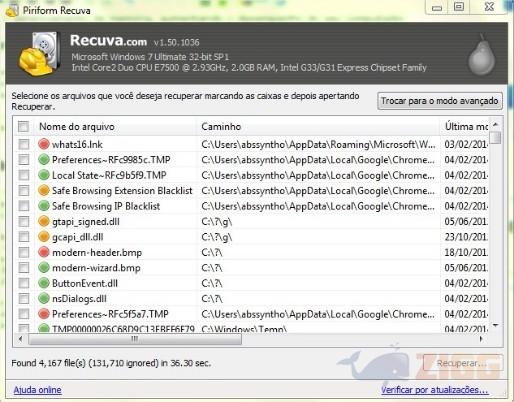This screenshot has height=402, width=514.
Task: Check the box for Preferences~RFc5f5a7.TMP
Action: (24, 314)
